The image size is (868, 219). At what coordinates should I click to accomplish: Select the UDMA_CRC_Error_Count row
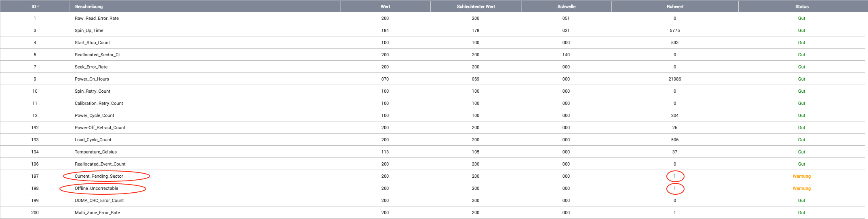click(x=99, y=200)
